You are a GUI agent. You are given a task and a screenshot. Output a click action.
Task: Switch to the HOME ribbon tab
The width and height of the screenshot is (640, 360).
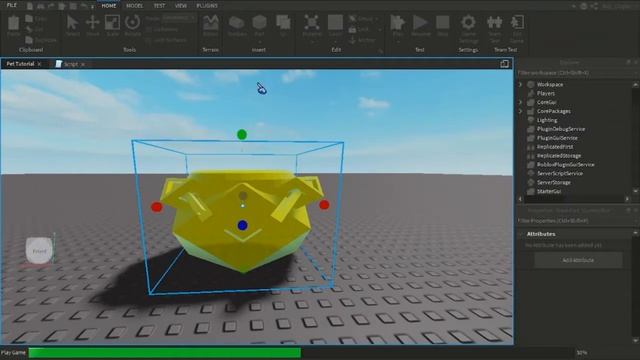tap(109, 6)
